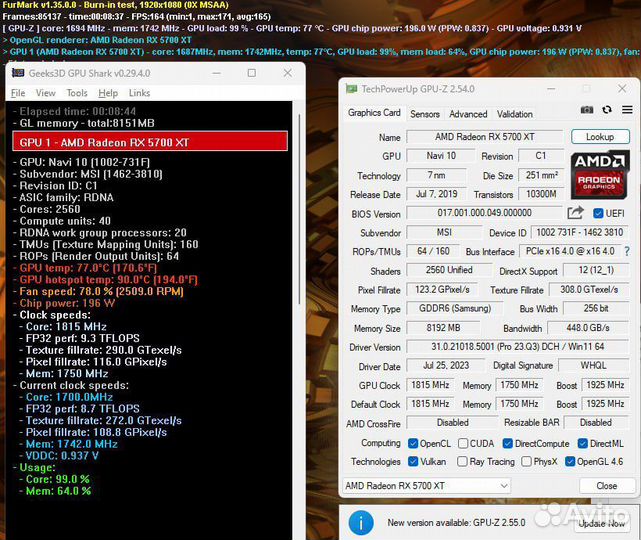Viewport: 641px width, 540px height.
Task: Minimize the GPU Shark window
Action: [x=217, y=73]
